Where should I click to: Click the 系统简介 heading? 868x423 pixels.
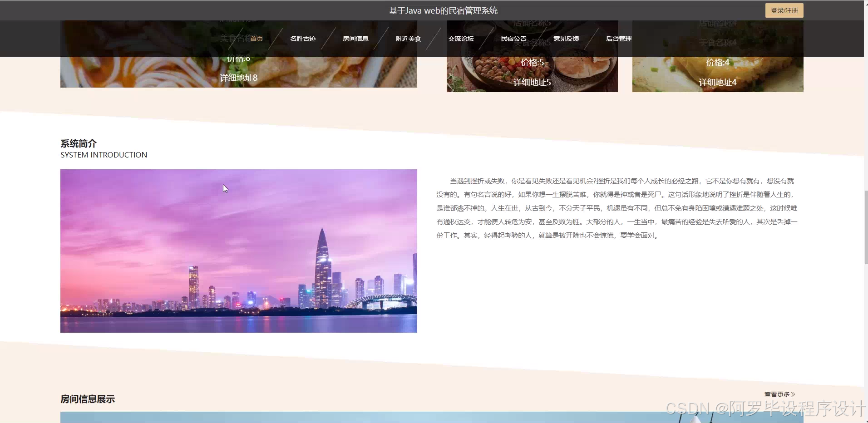(79, 143)
